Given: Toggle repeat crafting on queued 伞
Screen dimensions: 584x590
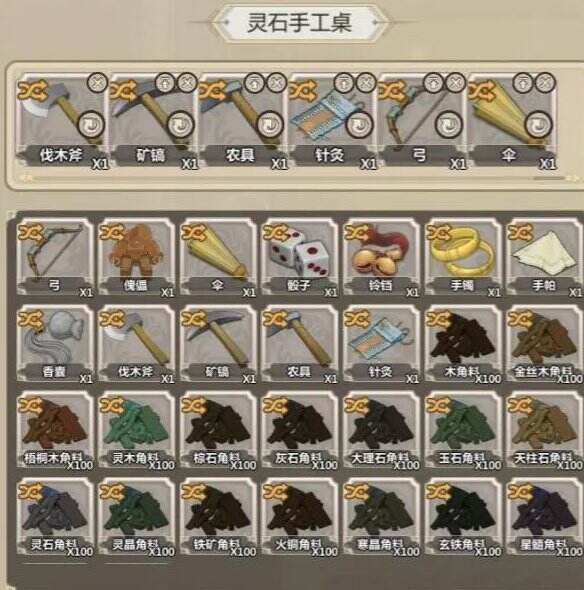Looking at the screenshot, I should [x=539, y=125].
